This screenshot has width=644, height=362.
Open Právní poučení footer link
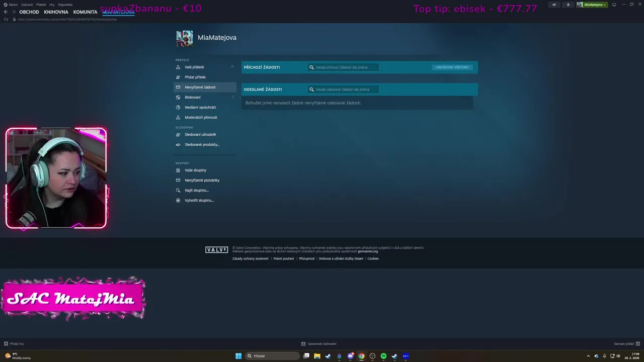pyautogui.click(x=284, y=258)
